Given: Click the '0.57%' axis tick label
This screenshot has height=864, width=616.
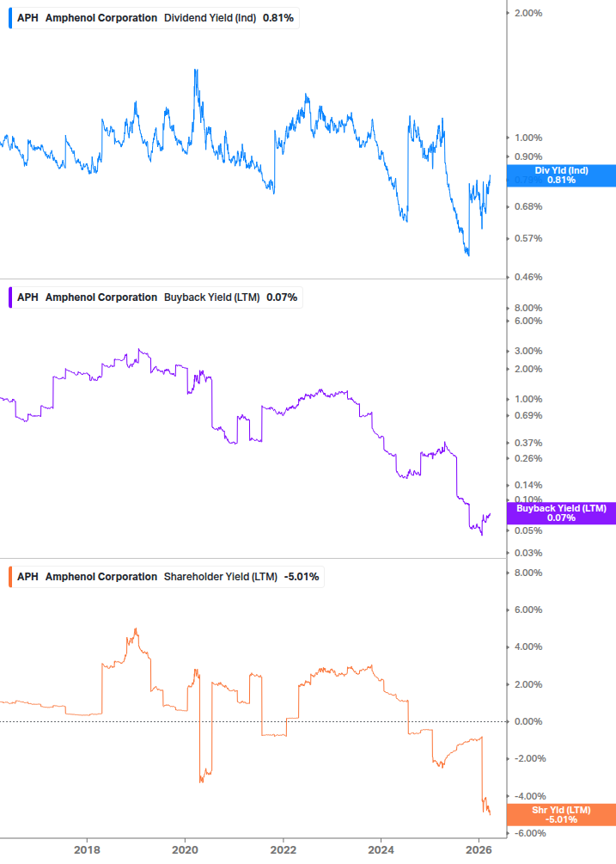Looking at the screenshot, I should [x=528, y=239].
